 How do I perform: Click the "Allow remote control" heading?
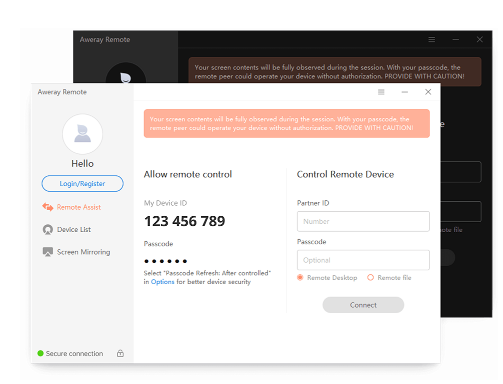(x=188, y=174)
